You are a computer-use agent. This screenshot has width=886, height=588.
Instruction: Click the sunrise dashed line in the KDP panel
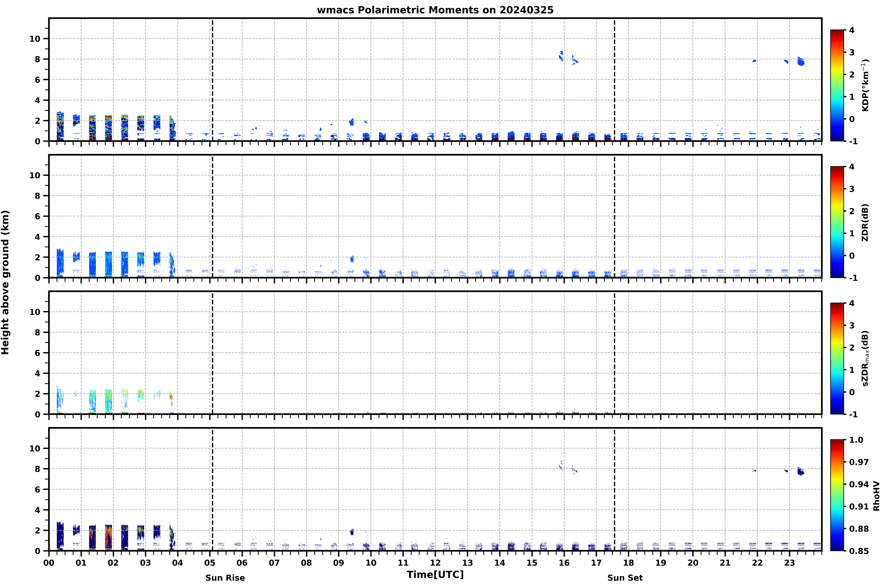click(212, 79)
